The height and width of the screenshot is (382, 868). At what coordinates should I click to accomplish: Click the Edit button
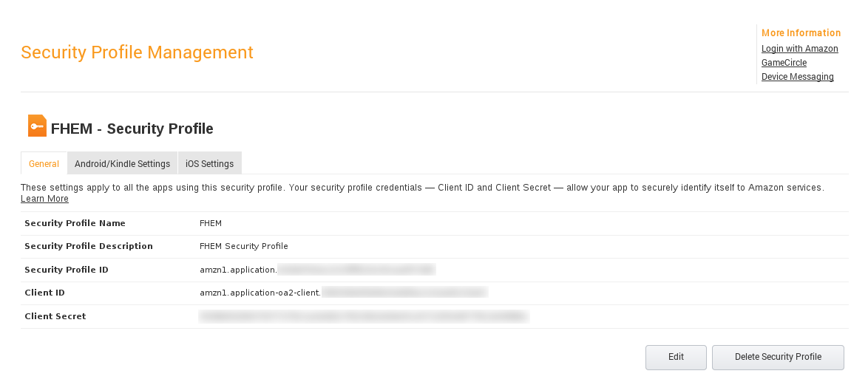676,357
